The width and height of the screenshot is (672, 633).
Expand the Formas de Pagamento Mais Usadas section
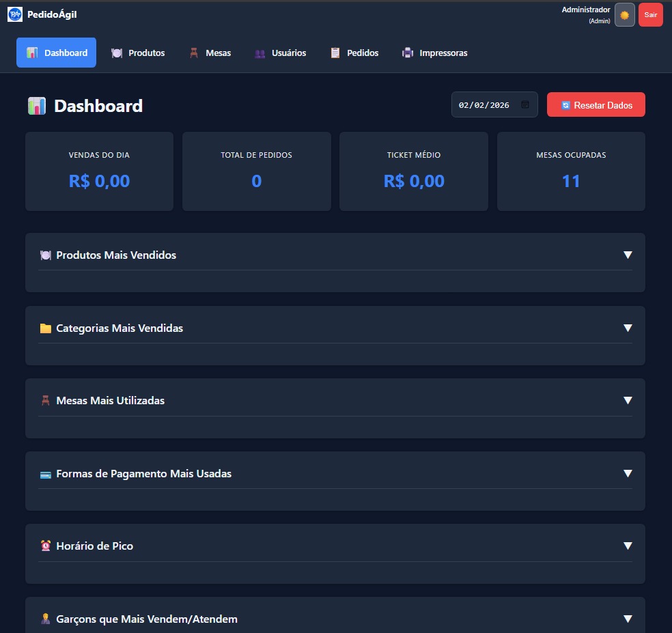point(628,473)
